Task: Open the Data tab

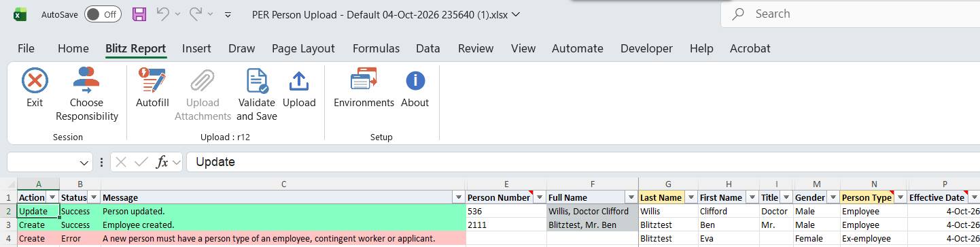Action: pos(428,48)
